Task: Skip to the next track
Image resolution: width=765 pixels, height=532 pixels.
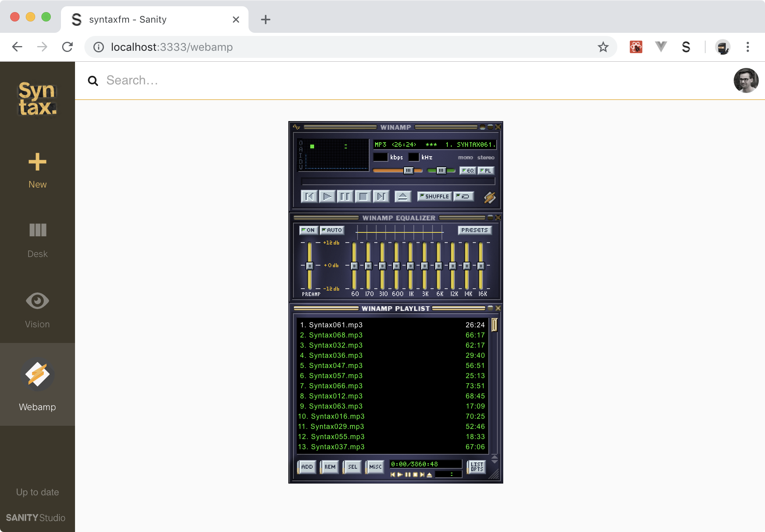Action: [x=381, y=196]
